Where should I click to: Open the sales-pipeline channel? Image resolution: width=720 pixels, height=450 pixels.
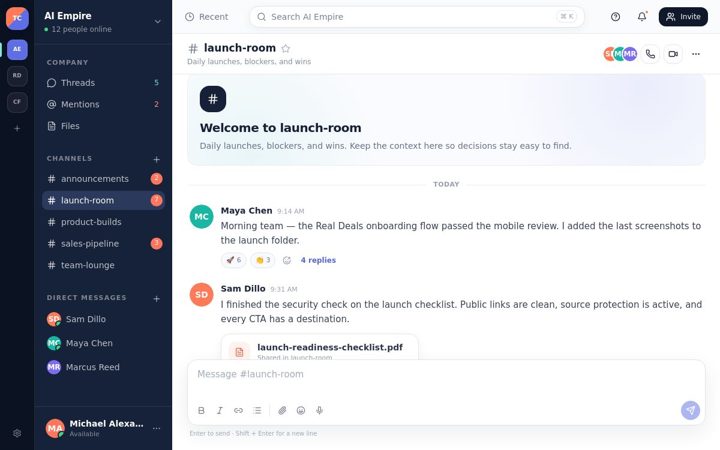(x=103, y=243)
